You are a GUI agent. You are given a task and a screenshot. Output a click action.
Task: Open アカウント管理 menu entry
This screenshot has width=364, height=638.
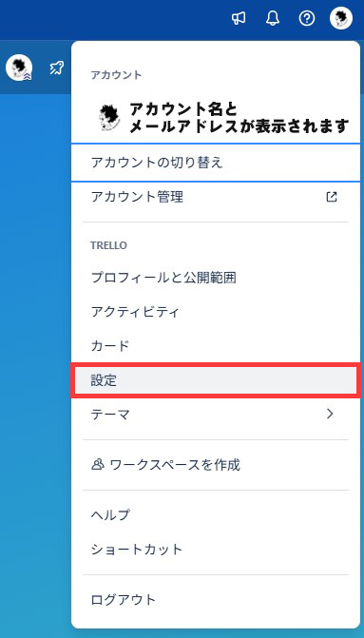tap(216, 198)
